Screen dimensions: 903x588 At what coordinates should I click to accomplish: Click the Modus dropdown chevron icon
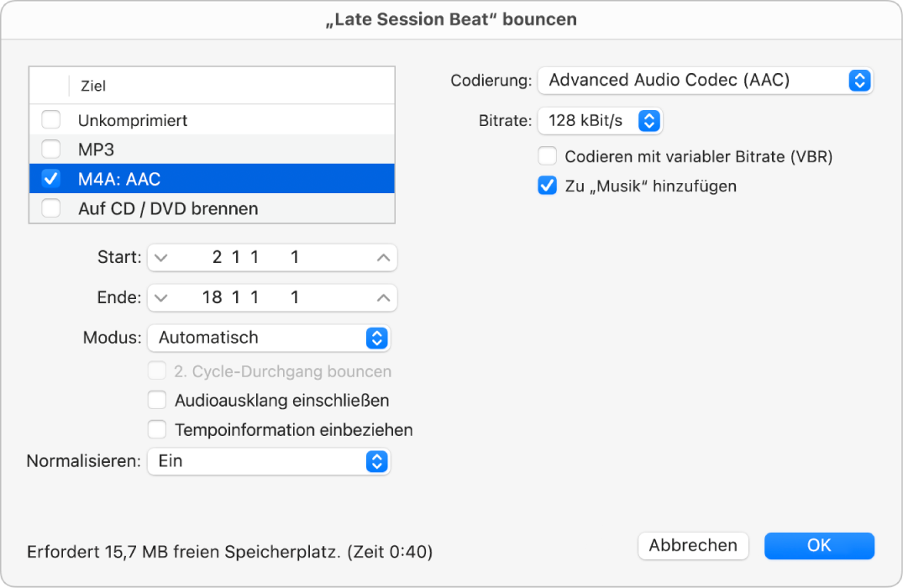click(x=378, y=338)
